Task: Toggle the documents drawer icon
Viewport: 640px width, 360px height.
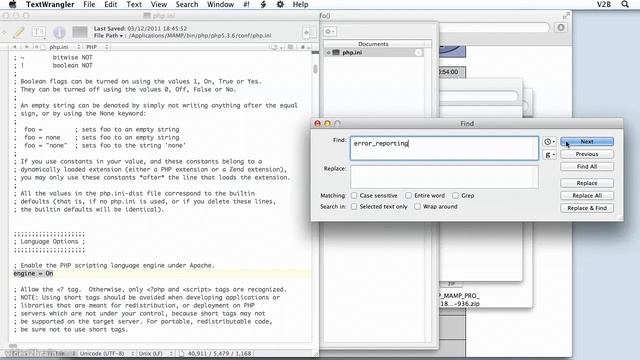Action: pos(309,32)
